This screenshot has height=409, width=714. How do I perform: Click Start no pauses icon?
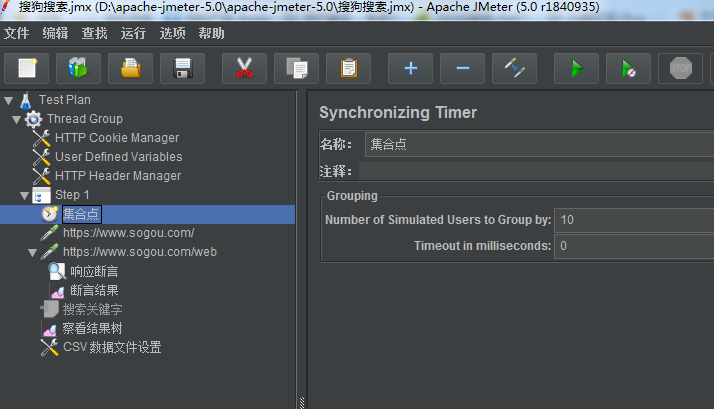(x=628, y=68)
